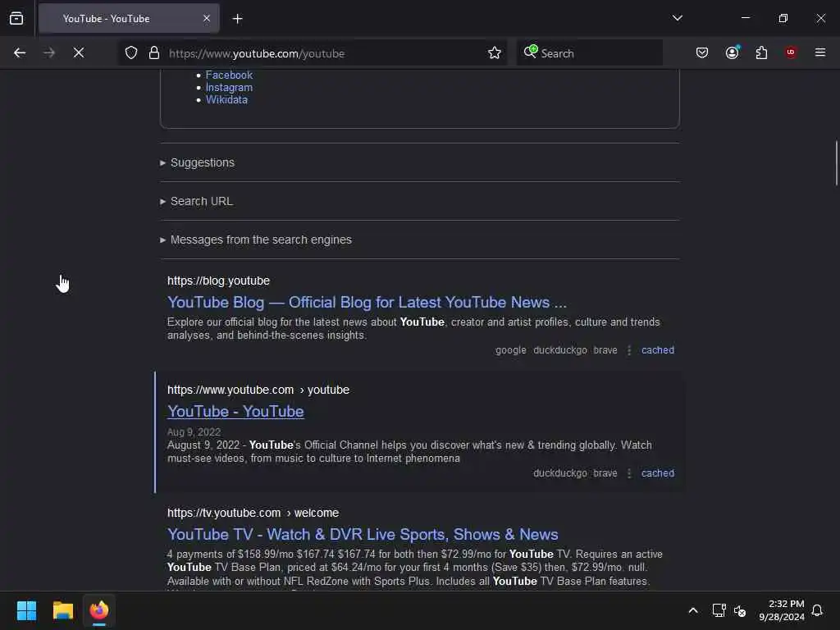Open cached version of YouTube Blog result
The width and height of the screenshot is (840, 630).
658,349
